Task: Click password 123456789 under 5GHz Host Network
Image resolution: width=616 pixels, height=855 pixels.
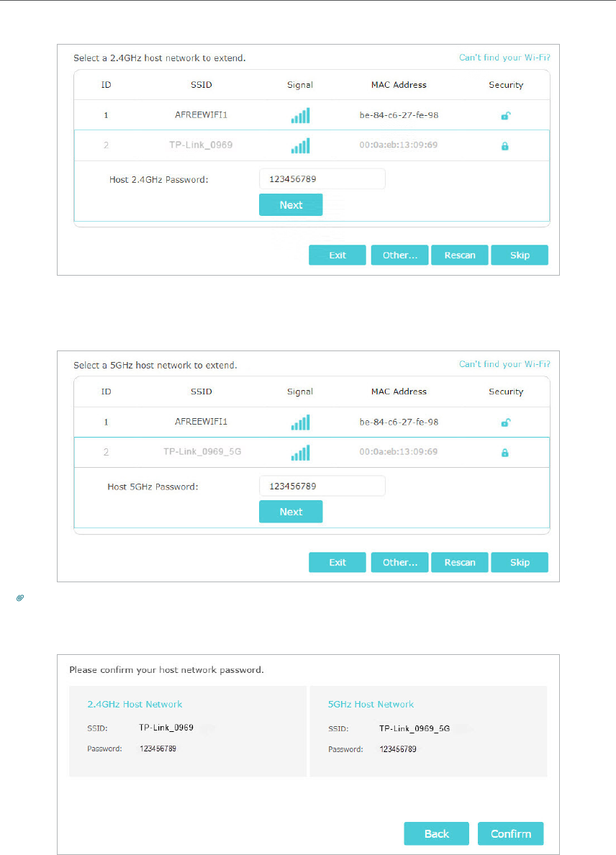Action: pyautogui.click(x=398, y=749)
